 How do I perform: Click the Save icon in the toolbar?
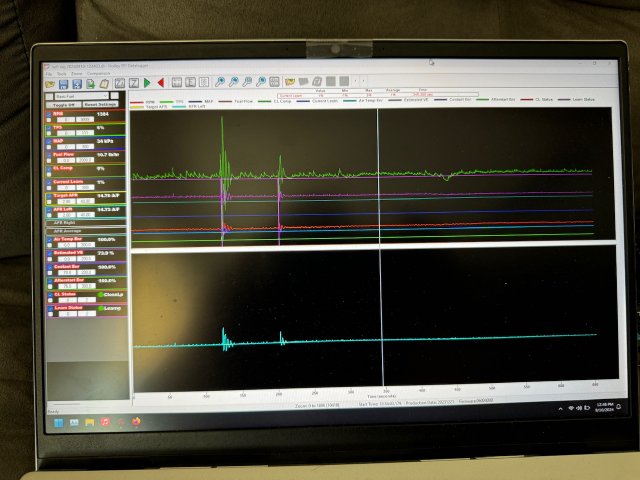[x=62, y=83]
